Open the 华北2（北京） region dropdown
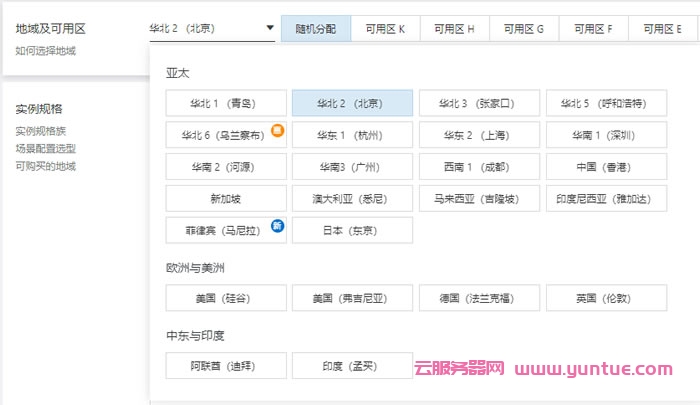 click(211, 29)
